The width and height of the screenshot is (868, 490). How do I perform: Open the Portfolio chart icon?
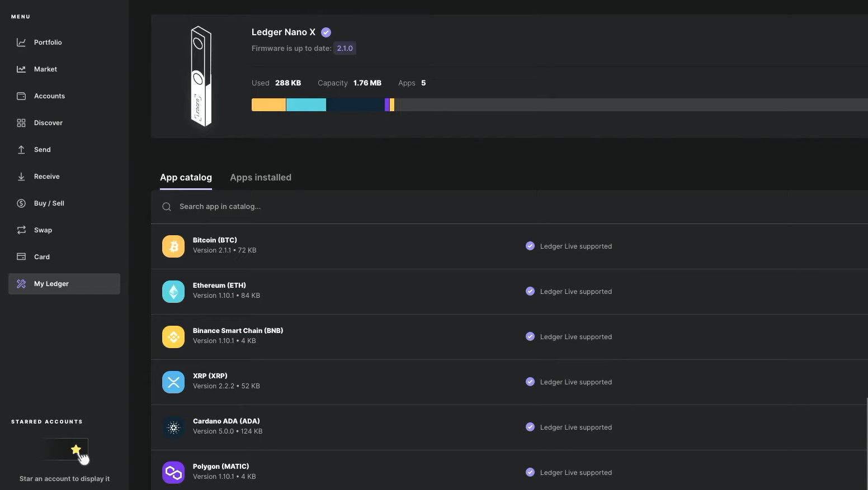21,42
